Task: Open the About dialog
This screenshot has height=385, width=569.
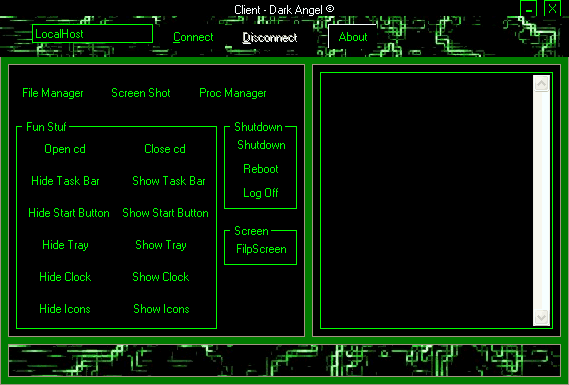Action: pyautogui.click(x=352, y=37)
